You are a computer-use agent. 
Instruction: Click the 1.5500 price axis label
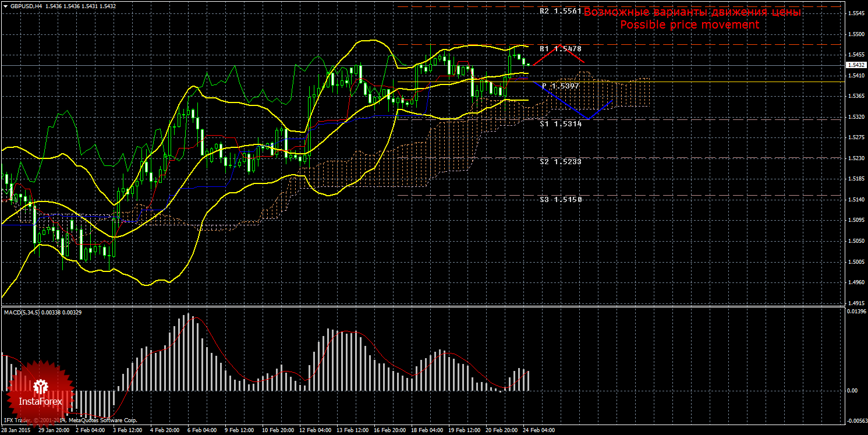(856, 34)
